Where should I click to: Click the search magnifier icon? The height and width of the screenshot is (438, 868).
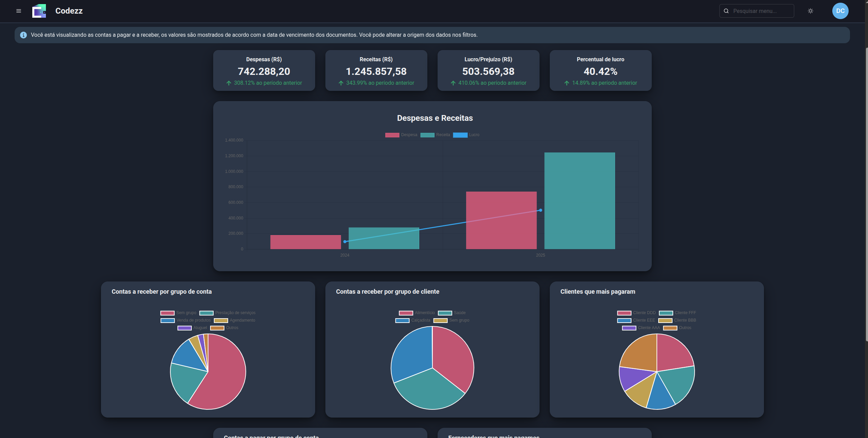click(x=726, y=11)
